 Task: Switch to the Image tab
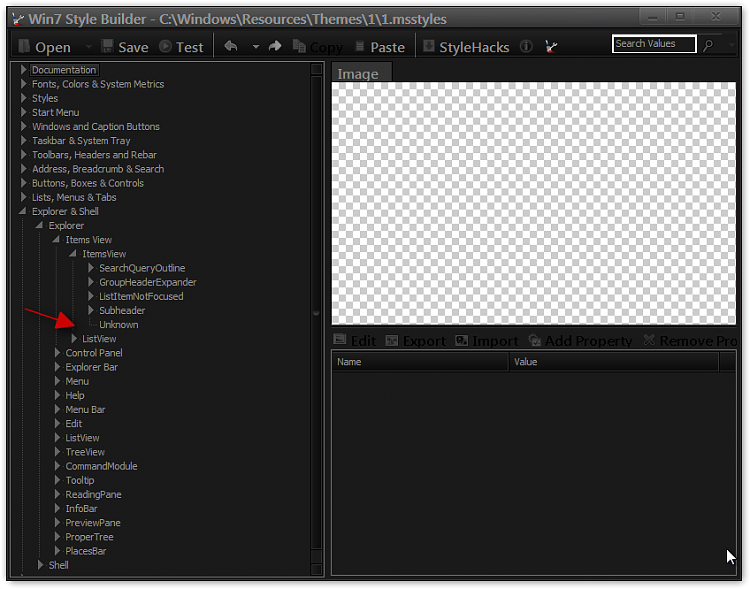click(362, 73)
